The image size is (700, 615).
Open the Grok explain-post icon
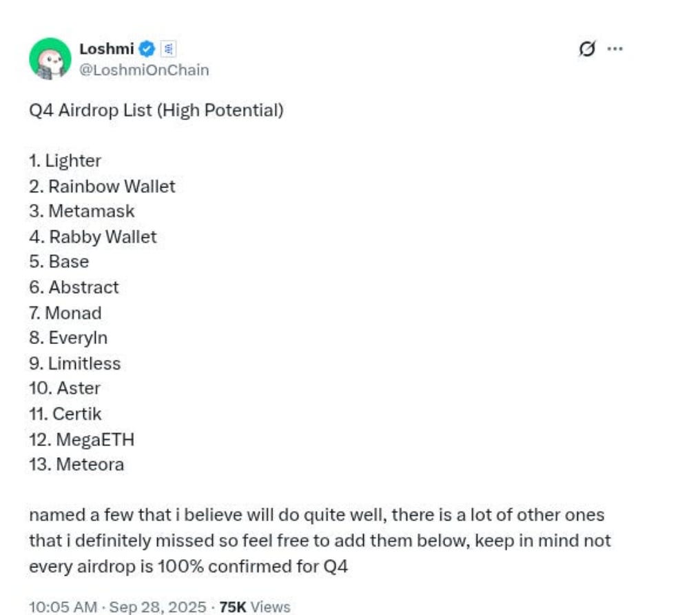[587, 49]
